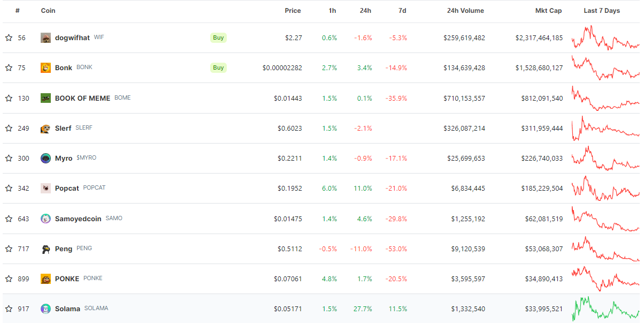Click the Buy button for Bonk
This screenshot has height=323, width=644.
(218, 67)
